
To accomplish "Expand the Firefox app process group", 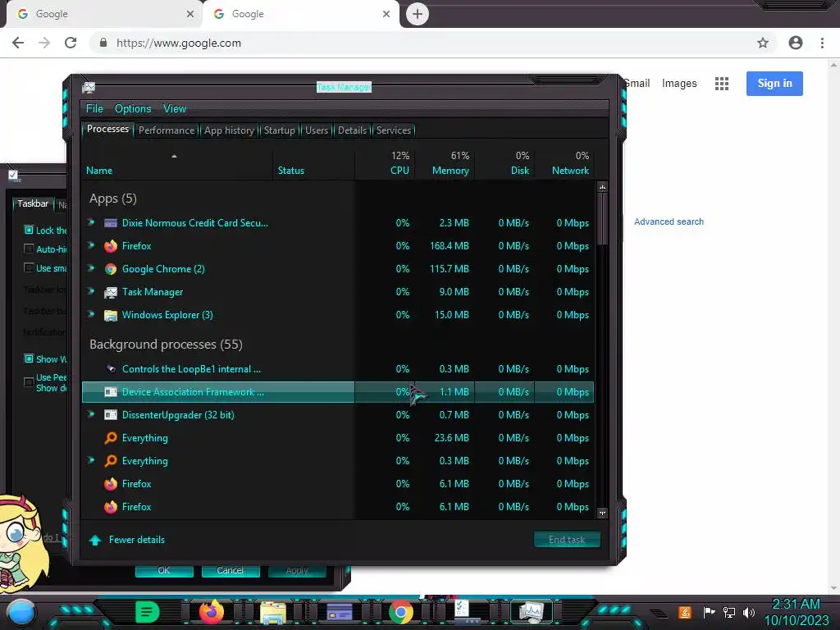I will pyautogui.click(x=91, y=245).
